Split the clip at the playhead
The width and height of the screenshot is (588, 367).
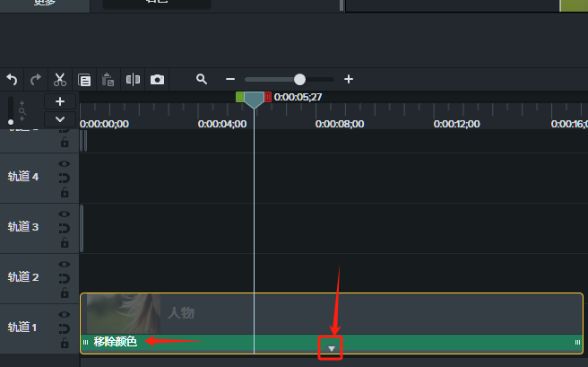133,80
